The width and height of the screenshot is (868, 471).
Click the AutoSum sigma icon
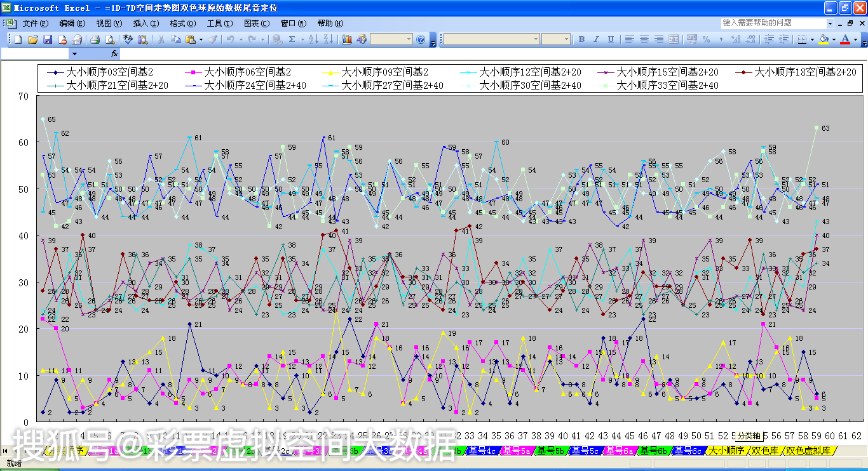click(292, 39)
